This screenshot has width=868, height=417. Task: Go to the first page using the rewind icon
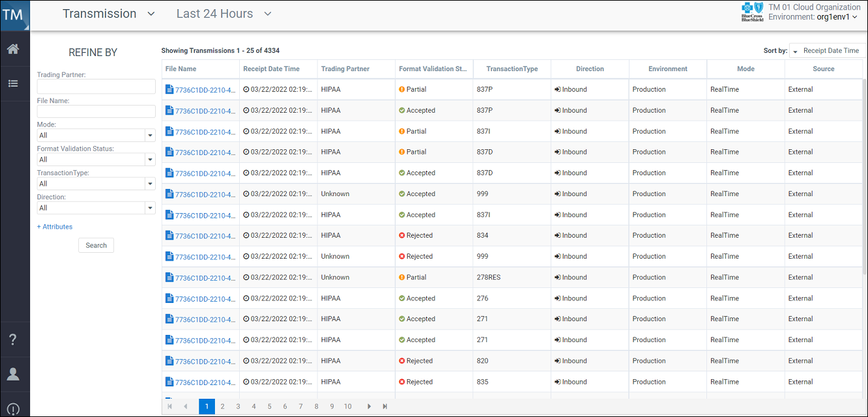coord(169,406)
